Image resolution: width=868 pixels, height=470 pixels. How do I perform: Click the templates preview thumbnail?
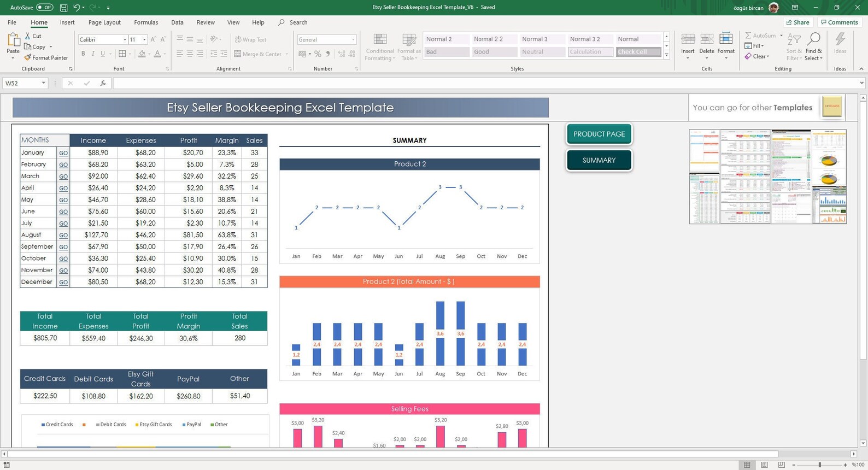tap(767, 177)
